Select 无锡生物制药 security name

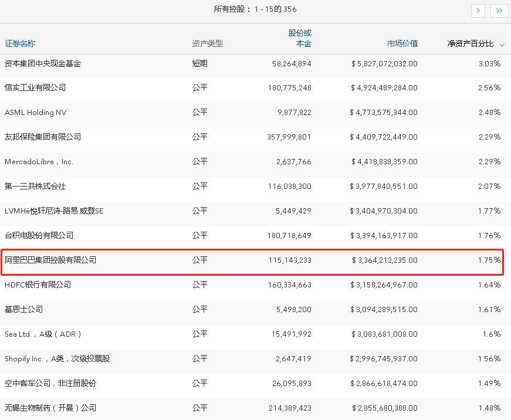[x=50, y=408]
